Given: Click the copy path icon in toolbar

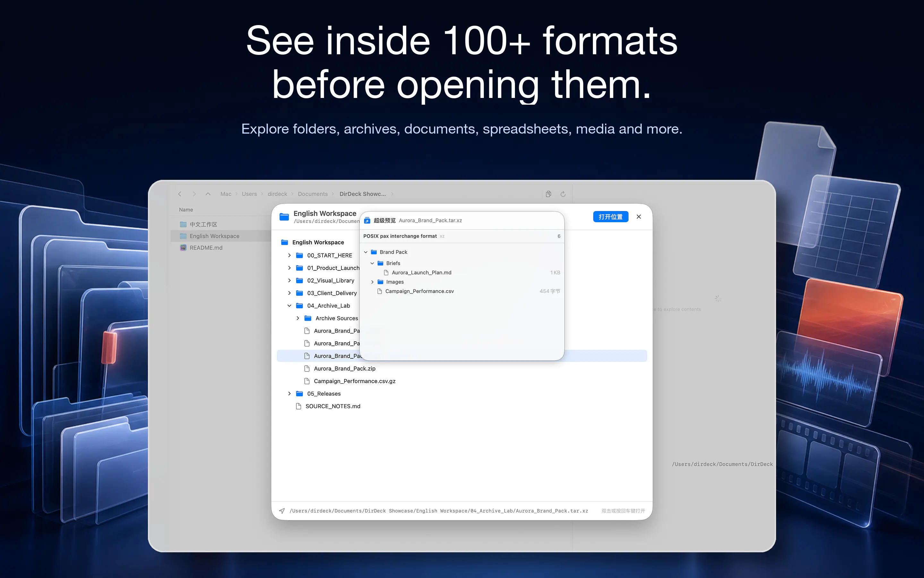Looking at the screenshot, I should [x=548, y=194].
